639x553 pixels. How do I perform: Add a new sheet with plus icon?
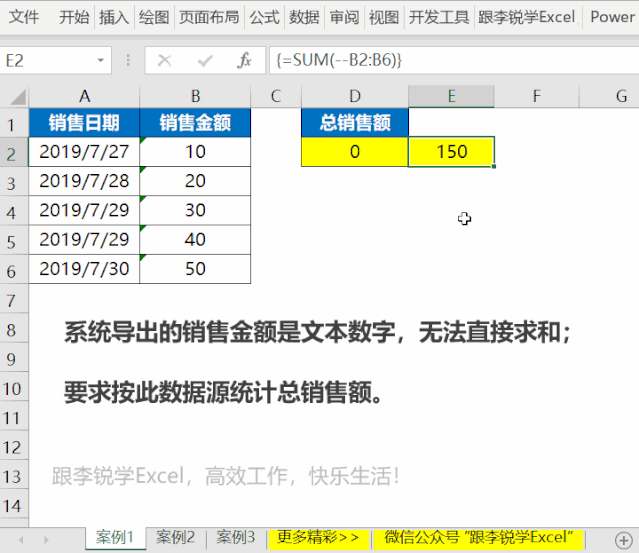tap(624, 540)
